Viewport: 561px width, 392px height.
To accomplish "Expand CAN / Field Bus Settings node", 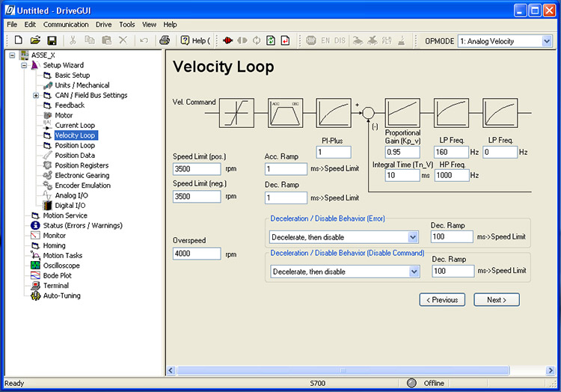I will pos(36,96).
